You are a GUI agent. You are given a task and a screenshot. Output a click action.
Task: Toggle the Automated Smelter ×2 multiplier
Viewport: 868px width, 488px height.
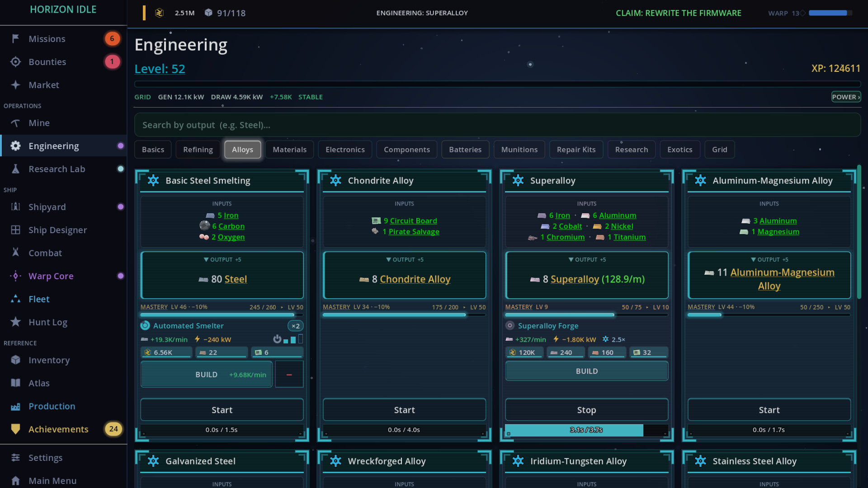coord(295,326)
